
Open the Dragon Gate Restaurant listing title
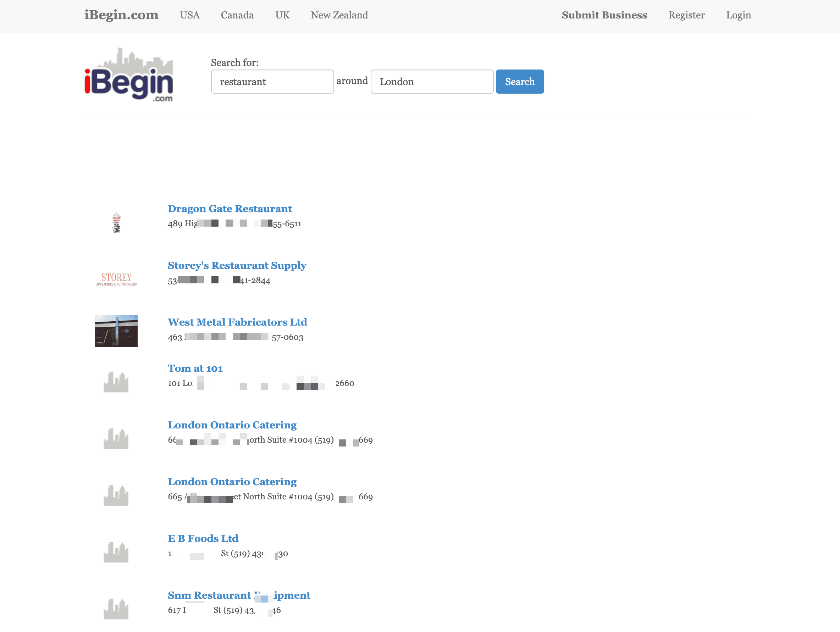(x=230, y=209)
